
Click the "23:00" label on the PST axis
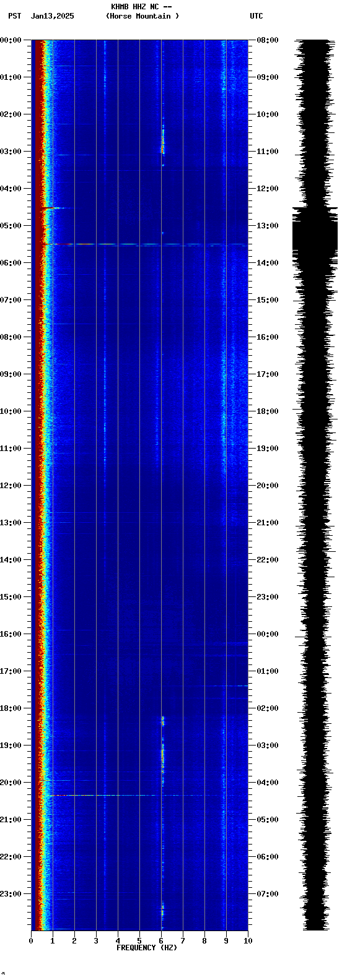(11, 894)
